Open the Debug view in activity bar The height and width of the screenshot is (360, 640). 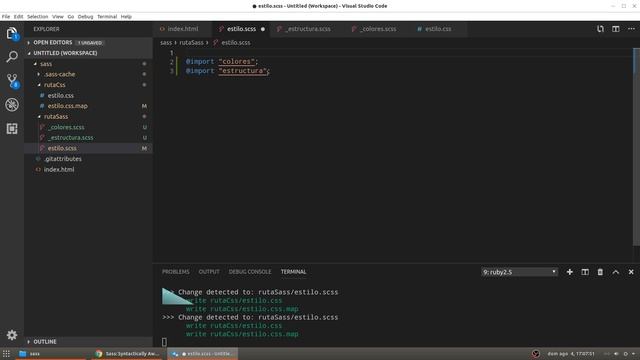12,105
